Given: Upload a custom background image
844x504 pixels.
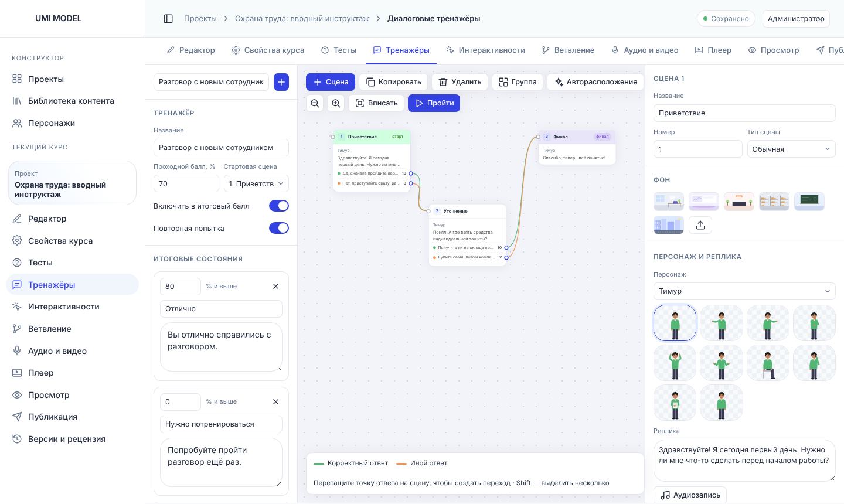Looking at the screenshot, I should point(700,225).
